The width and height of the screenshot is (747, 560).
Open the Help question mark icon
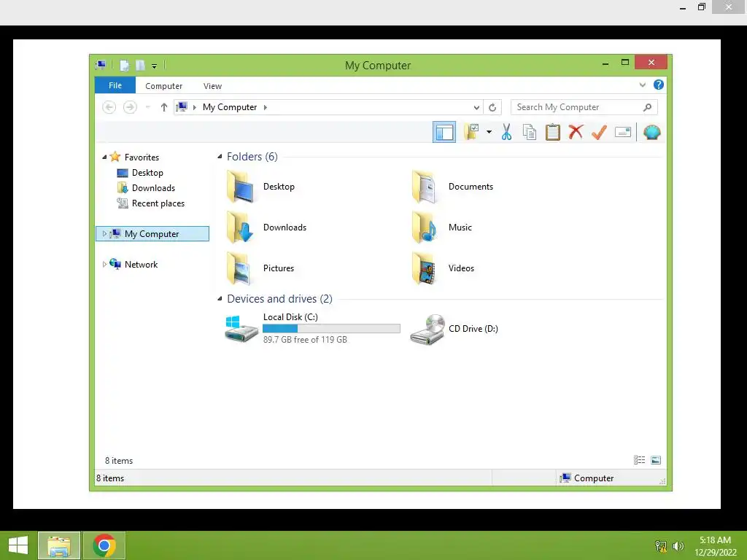[659, 85]
